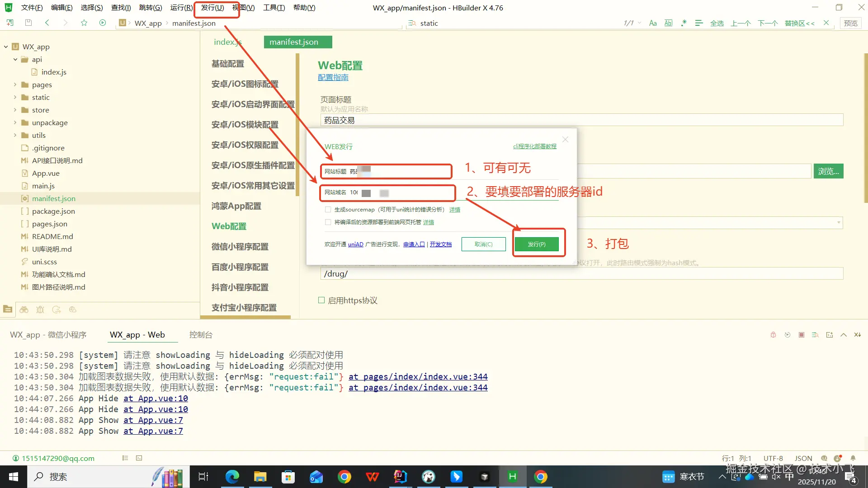Enable the 启用https协议 checkbox
Viewport: 868px width, 488px height.
321,300
